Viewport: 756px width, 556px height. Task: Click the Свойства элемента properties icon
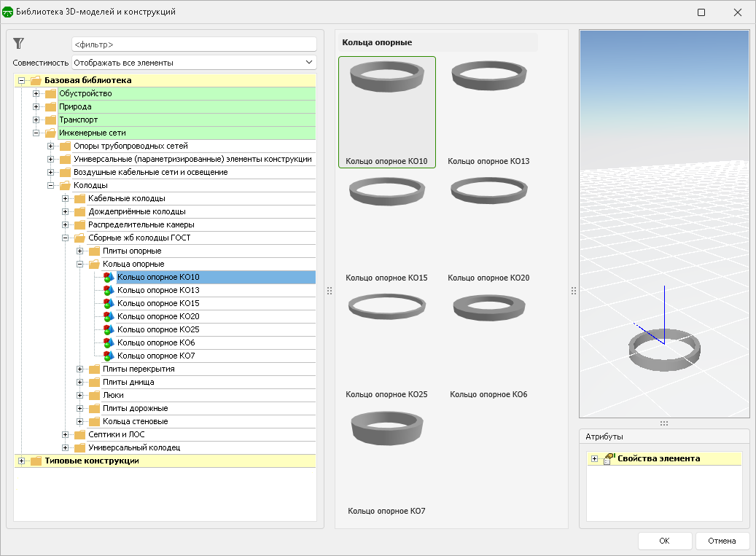609,458
